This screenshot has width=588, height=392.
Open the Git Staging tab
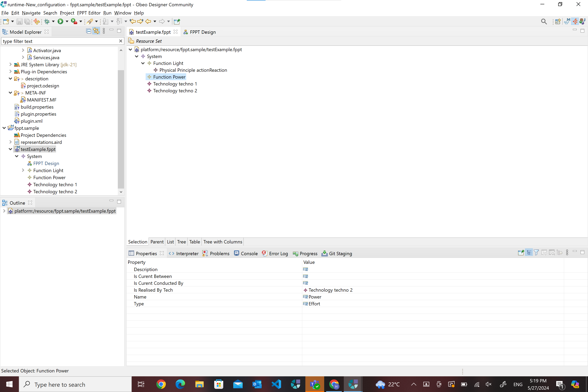337,253
